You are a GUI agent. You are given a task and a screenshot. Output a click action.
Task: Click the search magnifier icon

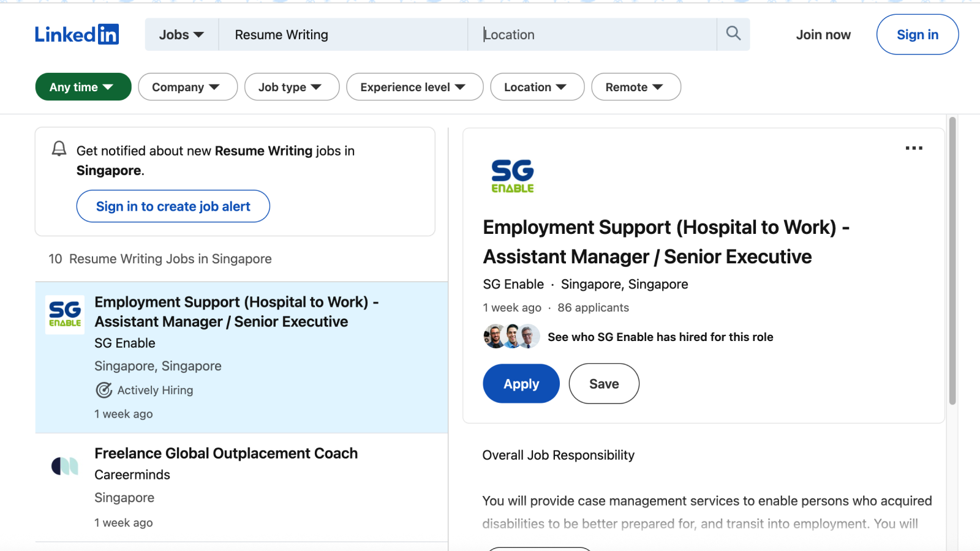pyautogui.click(x=733, y=34)
